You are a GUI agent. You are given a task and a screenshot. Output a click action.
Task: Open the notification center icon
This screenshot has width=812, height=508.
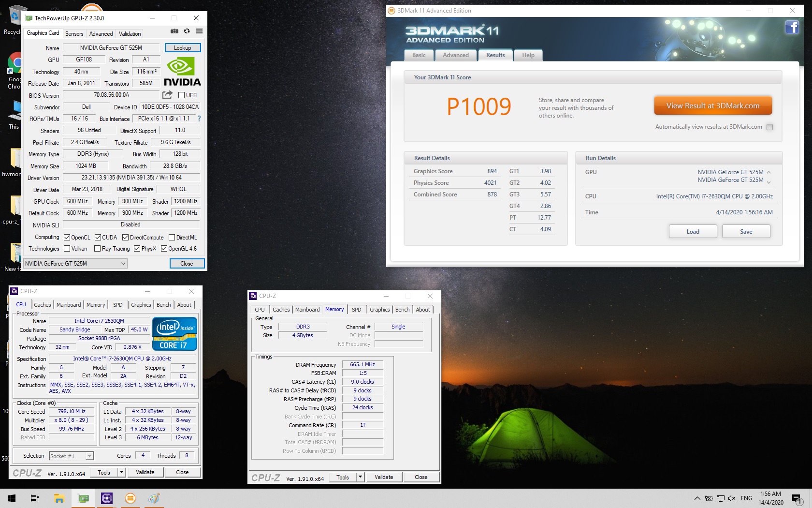pyautogui.click(x=797, y=498)
